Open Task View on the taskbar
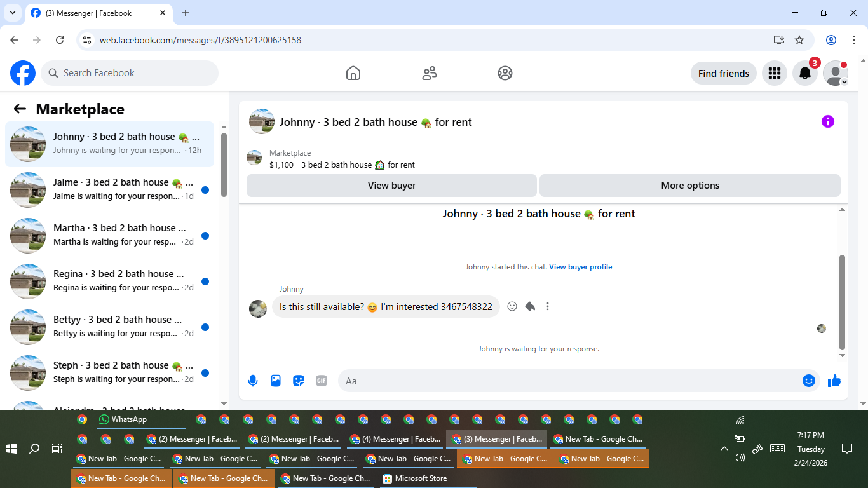Screen dimensions: 868x488 click(x=57, y=449)
